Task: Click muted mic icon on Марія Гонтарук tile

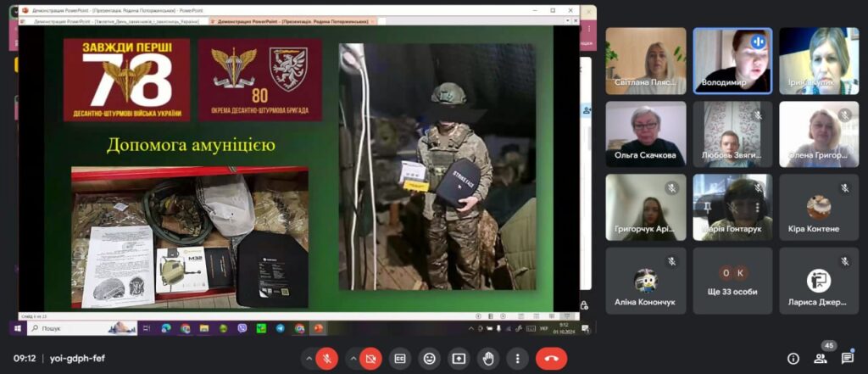Action: [x=758, y=188]
